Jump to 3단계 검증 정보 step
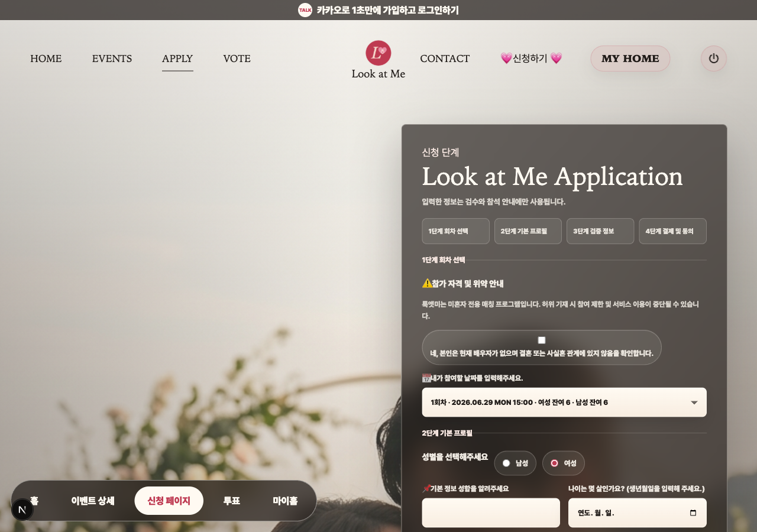 click(600, 231)
